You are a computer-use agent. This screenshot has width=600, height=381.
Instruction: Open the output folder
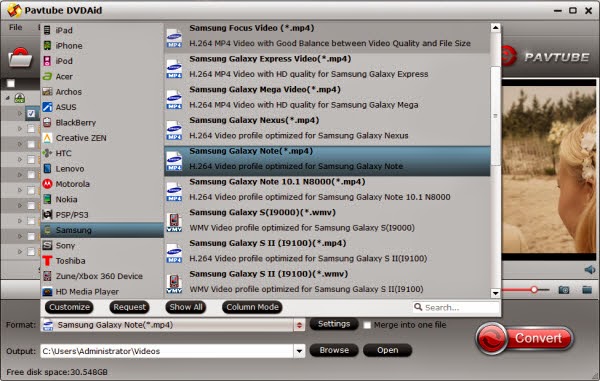coord(387,350)
